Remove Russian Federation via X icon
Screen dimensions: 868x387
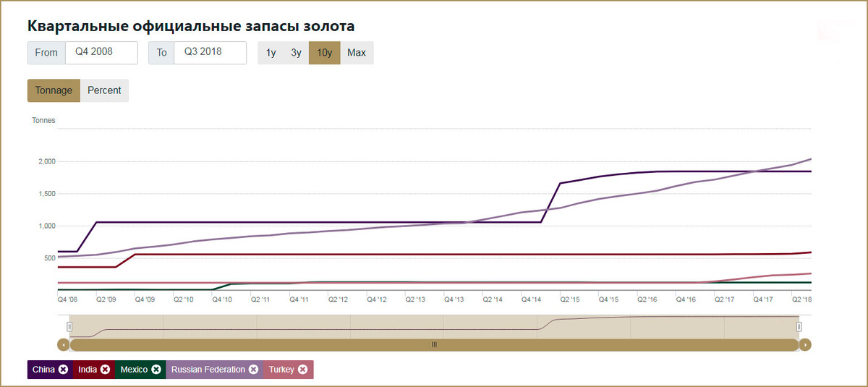(x=254, y=370)
